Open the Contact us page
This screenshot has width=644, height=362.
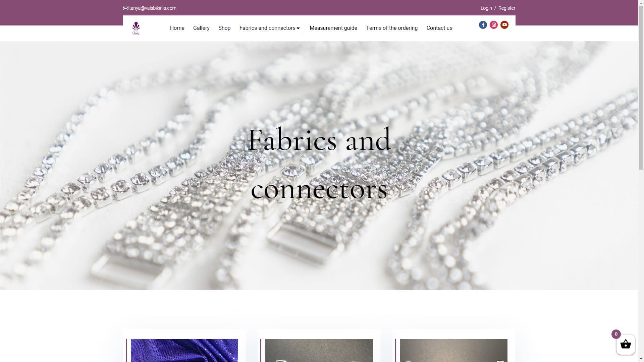click(439, 28)
